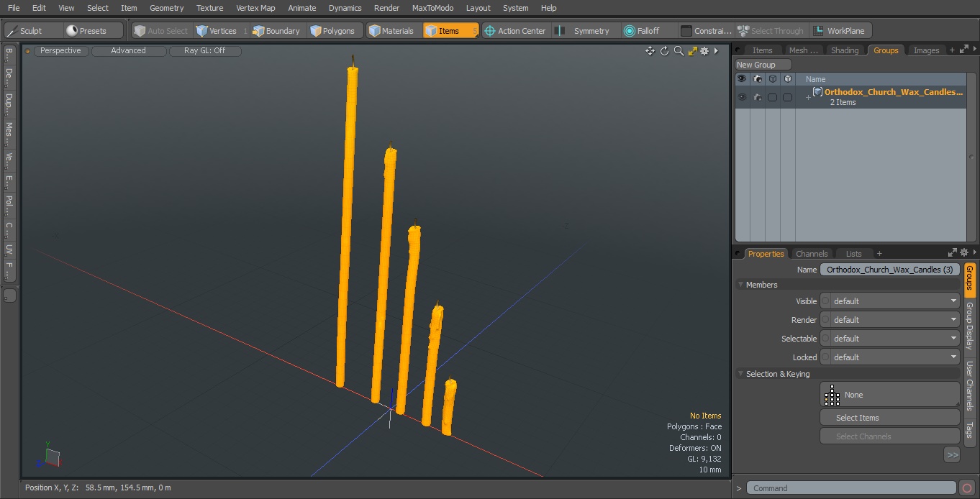Toggle render camera of Orthodox_Church_Wax_Candles group
980x499 pixels.
click(x=757, y=97)
